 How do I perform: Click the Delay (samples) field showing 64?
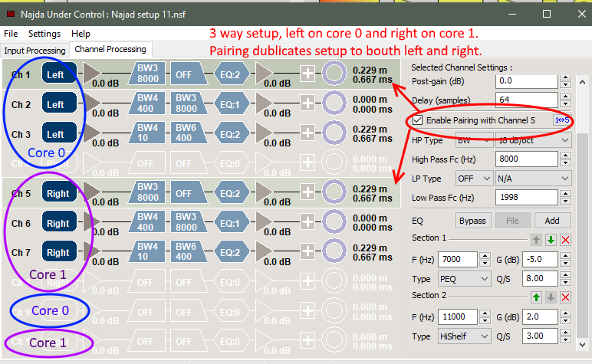click(x=527, y=100)
